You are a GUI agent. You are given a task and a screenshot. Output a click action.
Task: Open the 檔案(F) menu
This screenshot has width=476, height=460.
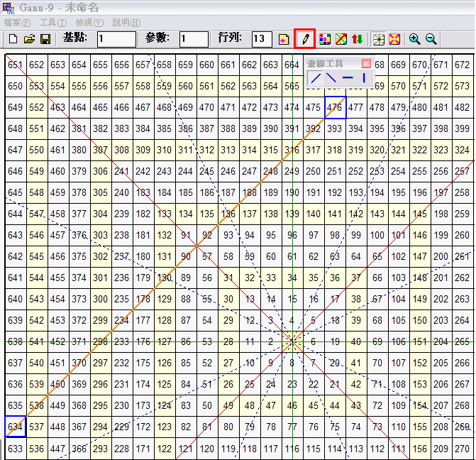pyautogui.click(x=17, y=23)
